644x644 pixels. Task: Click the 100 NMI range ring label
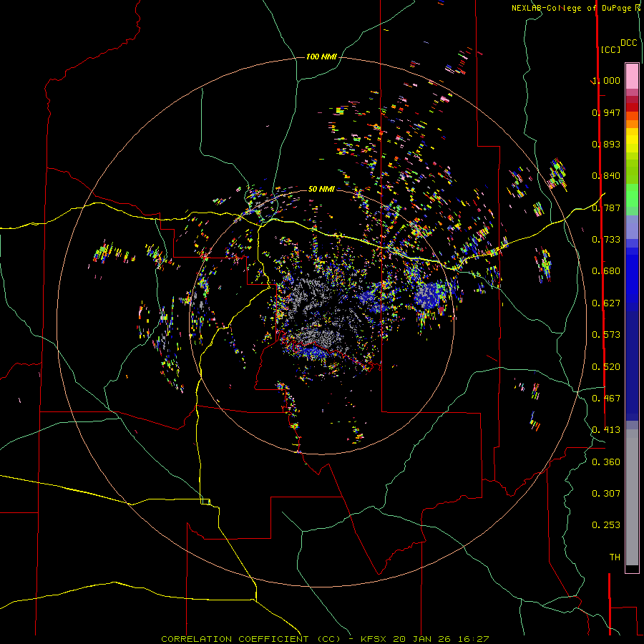pos(321,57)
